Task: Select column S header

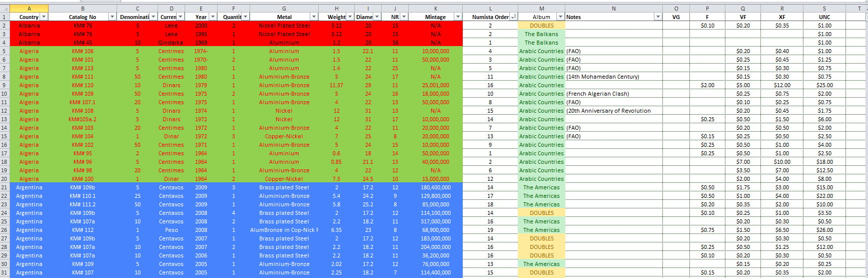Action: (824, 9)
